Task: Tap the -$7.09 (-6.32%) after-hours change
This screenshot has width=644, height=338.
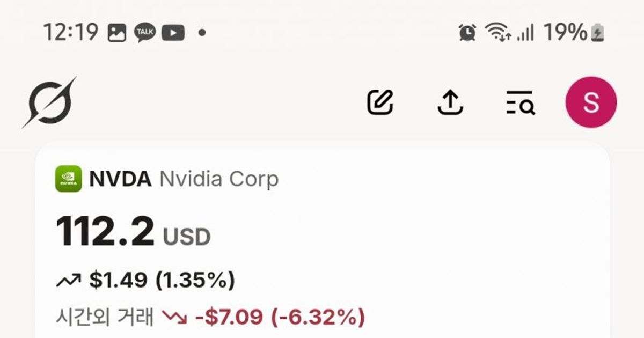Action: click(280, 317)
